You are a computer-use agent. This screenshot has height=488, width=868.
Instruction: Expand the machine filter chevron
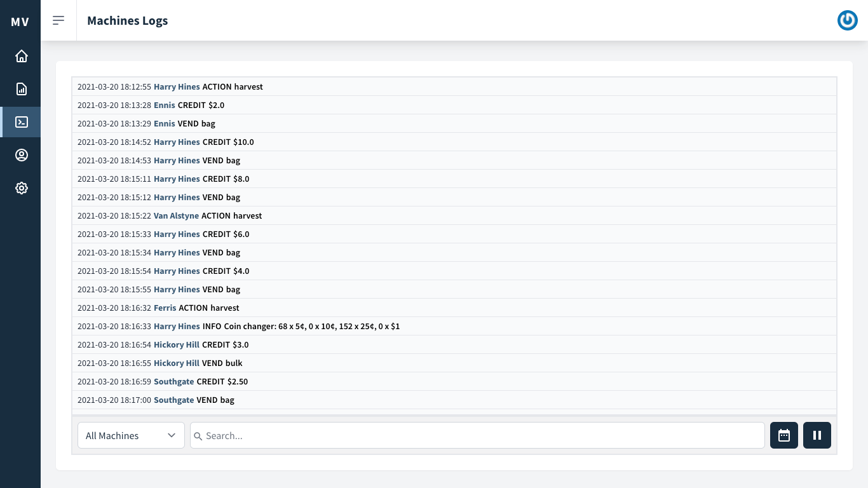tap(171, 435)
